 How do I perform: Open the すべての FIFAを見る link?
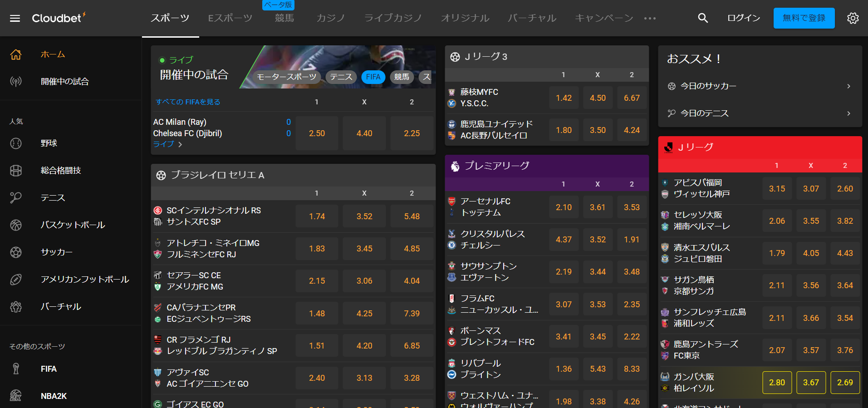188,102
